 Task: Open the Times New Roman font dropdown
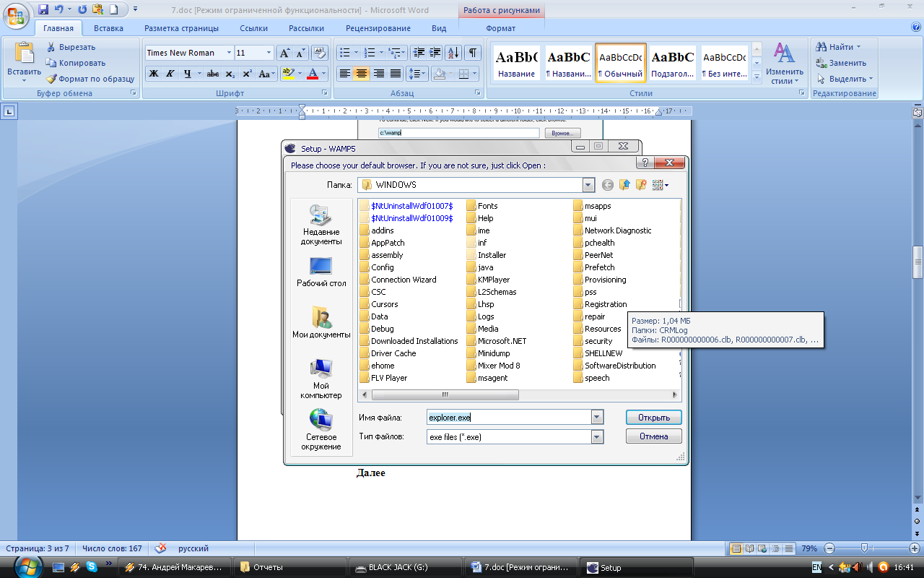229,53
